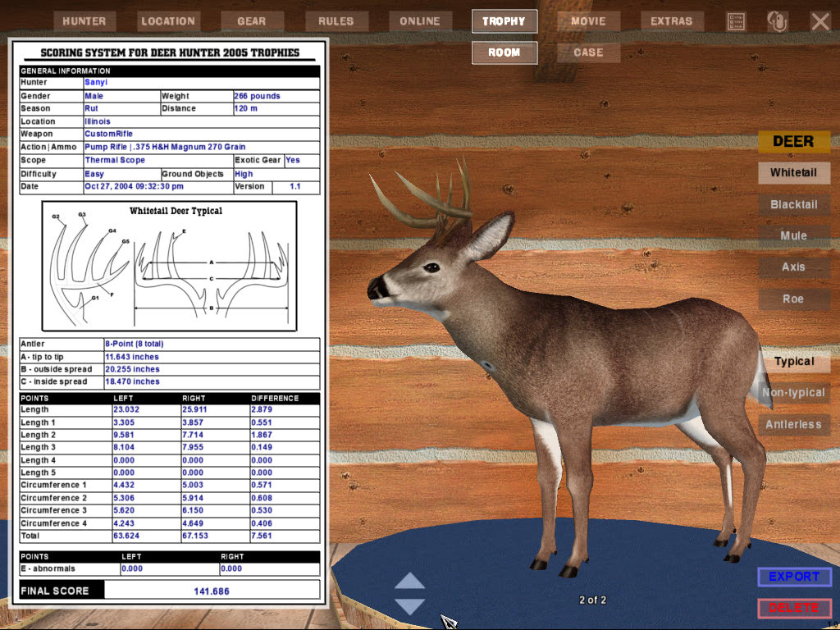
Task: Click season value Rut
Action: pos(92,109)
